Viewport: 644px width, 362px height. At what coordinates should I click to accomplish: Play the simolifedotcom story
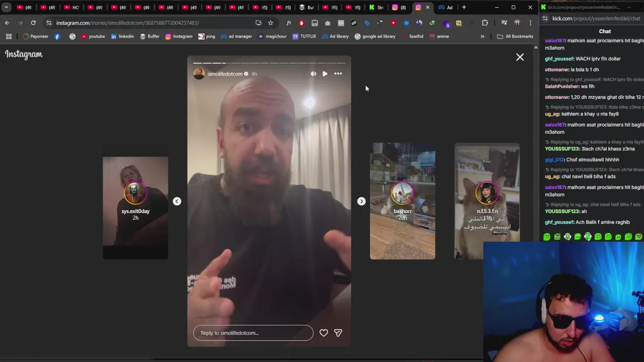(x=325, y=74)
